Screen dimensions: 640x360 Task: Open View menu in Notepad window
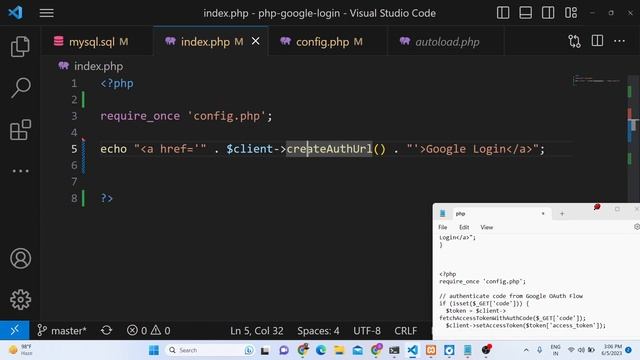[487, 227]
